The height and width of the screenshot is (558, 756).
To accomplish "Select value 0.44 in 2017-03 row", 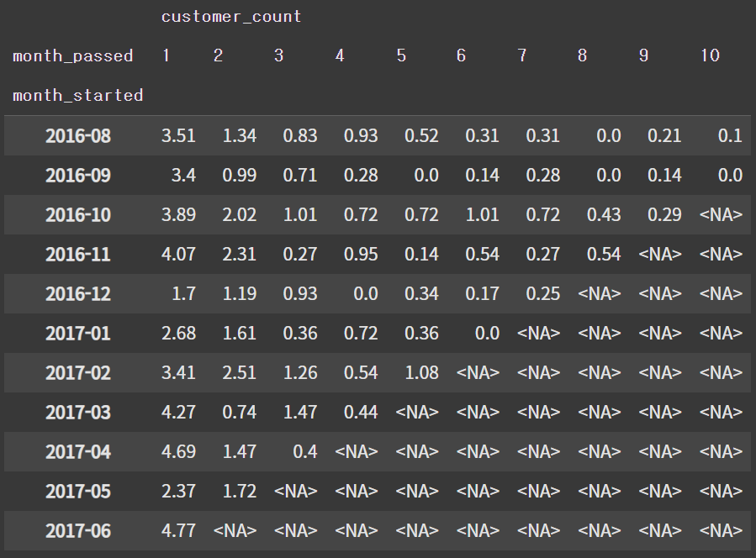I will coord(361,413).
